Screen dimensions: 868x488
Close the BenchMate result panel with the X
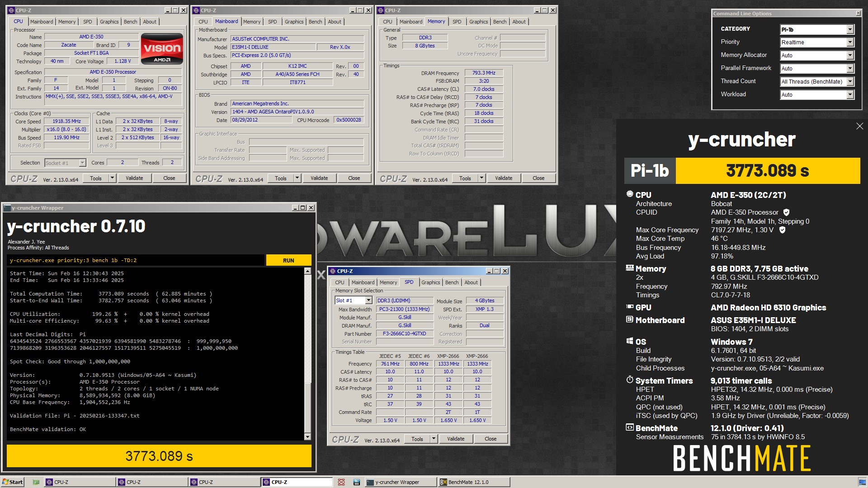859,127
